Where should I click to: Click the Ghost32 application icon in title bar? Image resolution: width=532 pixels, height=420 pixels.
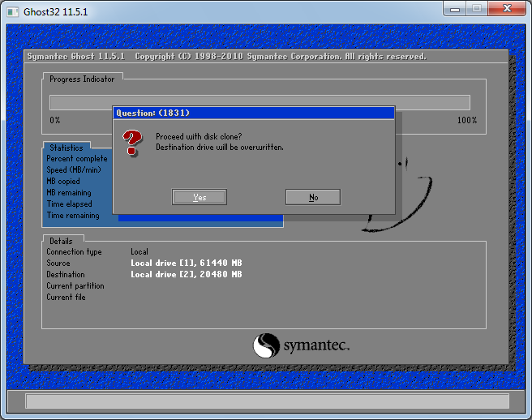[x=12, y=12]
